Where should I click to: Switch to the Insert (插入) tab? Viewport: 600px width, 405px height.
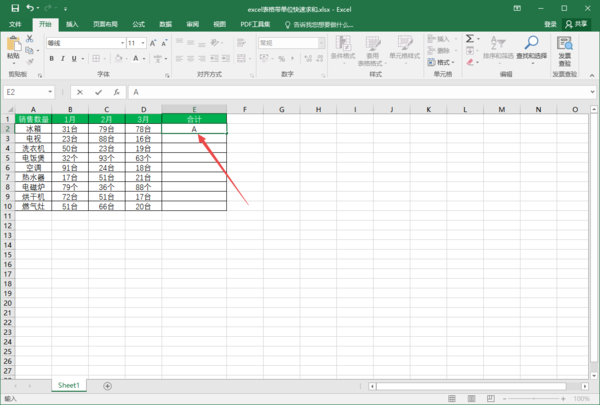[74, 23]
